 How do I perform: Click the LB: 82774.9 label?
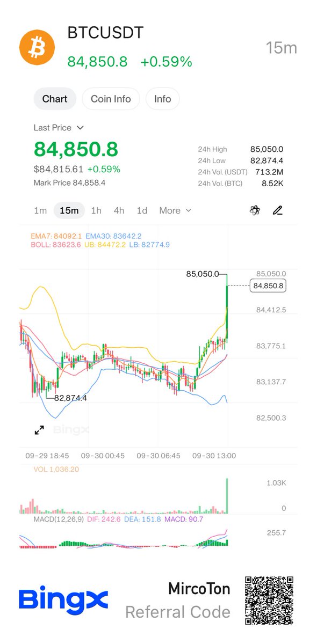(x=149, y=244)
